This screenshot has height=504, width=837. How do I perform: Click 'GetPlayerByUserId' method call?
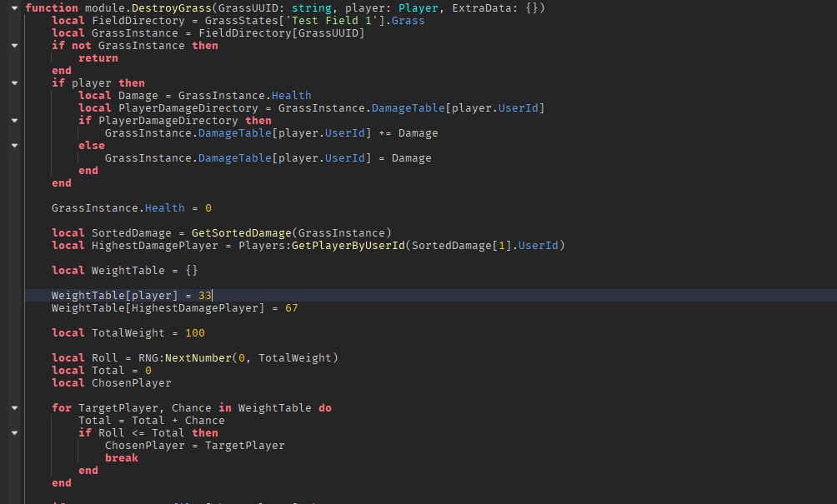[348, 245]
